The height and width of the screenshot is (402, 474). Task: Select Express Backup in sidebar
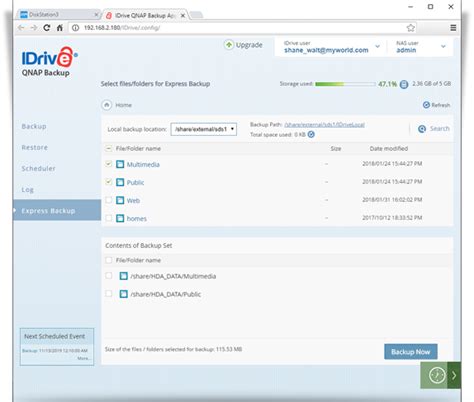point(57,210)
